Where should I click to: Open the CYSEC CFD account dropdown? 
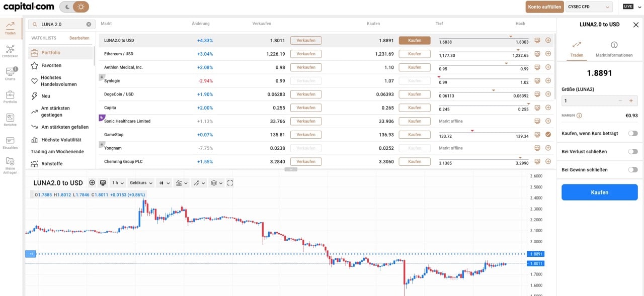click(x=589, y=7)
